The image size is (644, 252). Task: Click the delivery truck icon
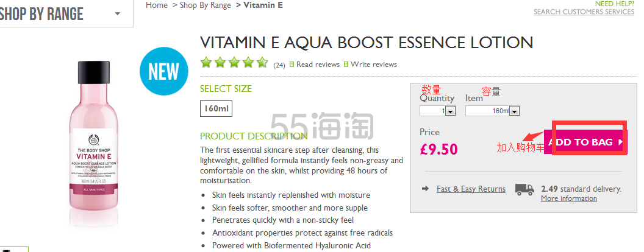[525, 189]
